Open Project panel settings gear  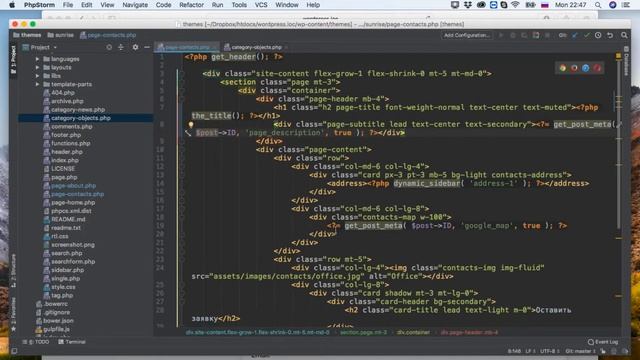point(135,47)
